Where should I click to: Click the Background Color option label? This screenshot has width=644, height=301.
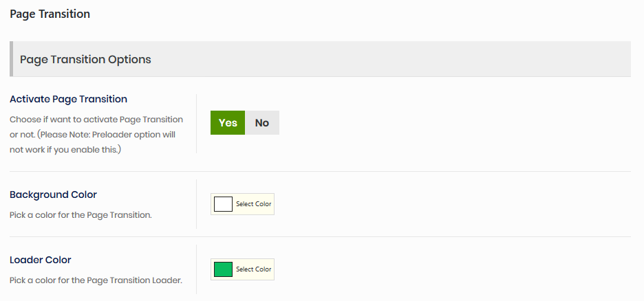click(x=53, y=194)
